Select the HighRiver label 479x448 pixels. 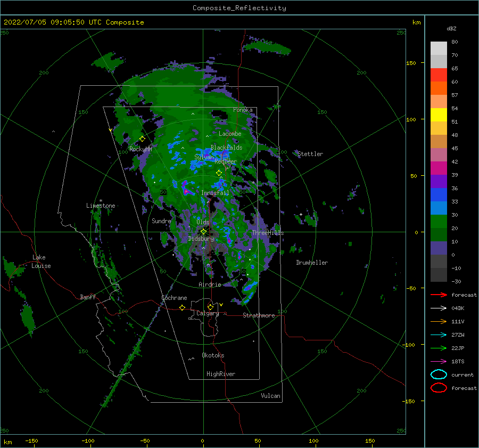(x=221, y=374)
